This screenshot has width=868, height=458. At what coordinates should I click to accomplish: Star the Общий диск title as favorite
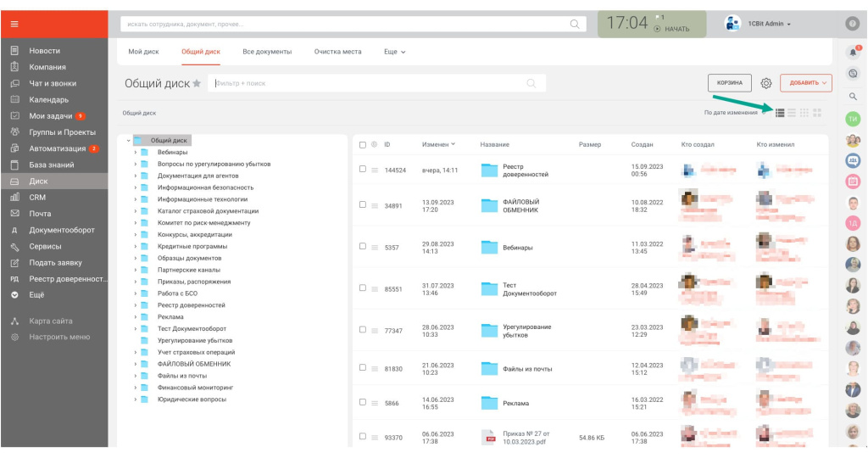(197, 83)
